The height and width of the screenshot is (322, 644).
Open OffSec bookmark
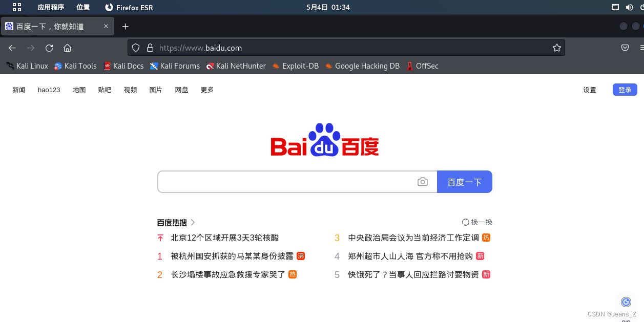coord(422,66)
